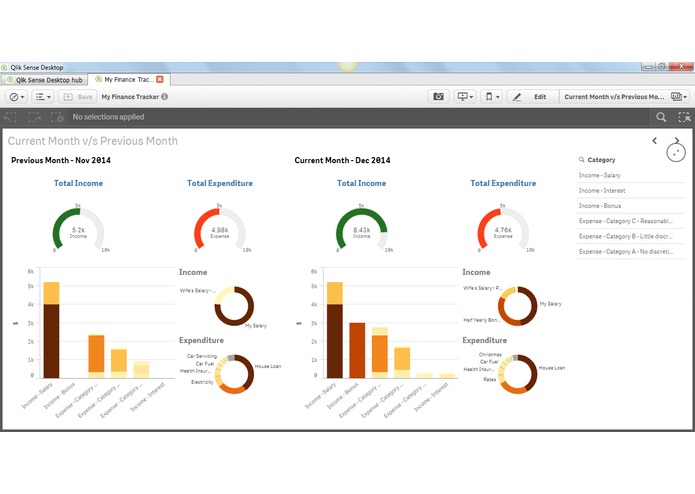The image size is (695, 494).
Task: Search the Category filter pane
Action: click(x=582, y=159)
